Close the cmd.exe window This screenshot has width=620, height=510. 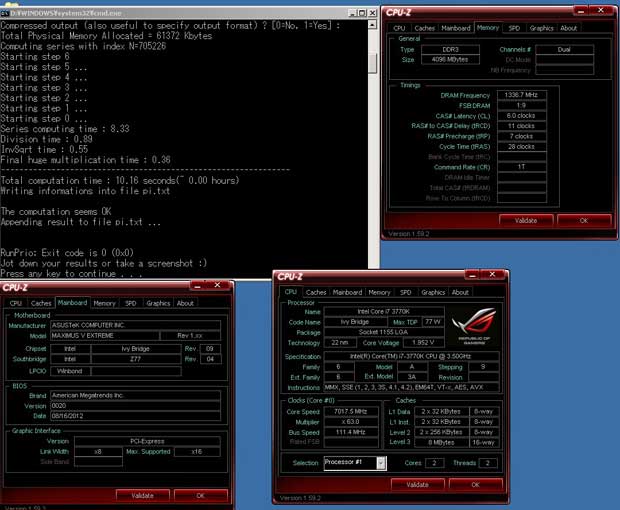click(x=372, y=13)
